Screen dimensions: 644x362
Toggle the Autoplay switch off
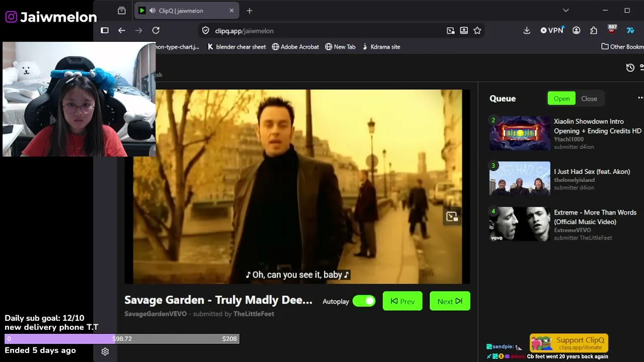[x=364, y=301]
